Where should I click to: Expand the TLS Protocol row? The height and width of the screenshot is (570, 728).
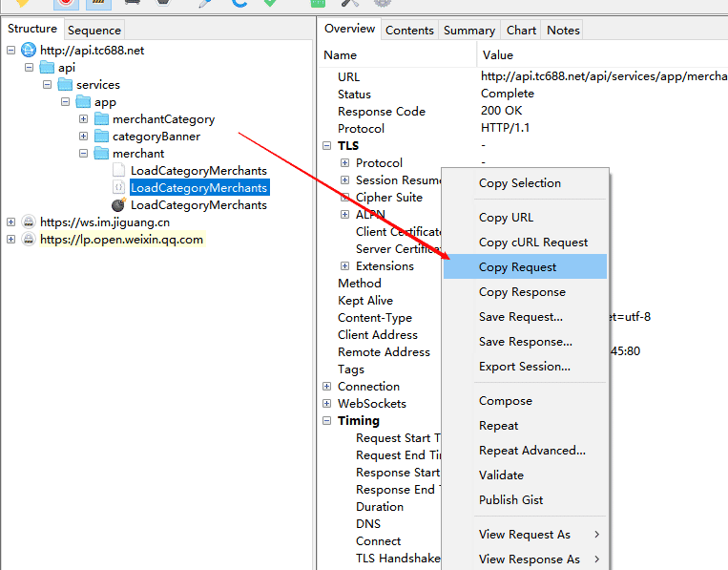(345, 163)
